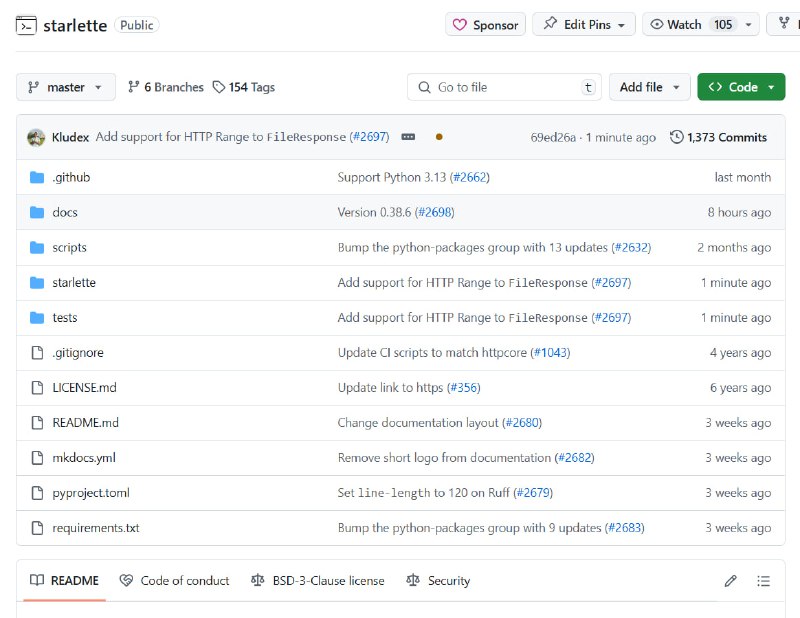800x618 pixels.
Task: Click the Kludex author avatar
Action: (36, 137)
